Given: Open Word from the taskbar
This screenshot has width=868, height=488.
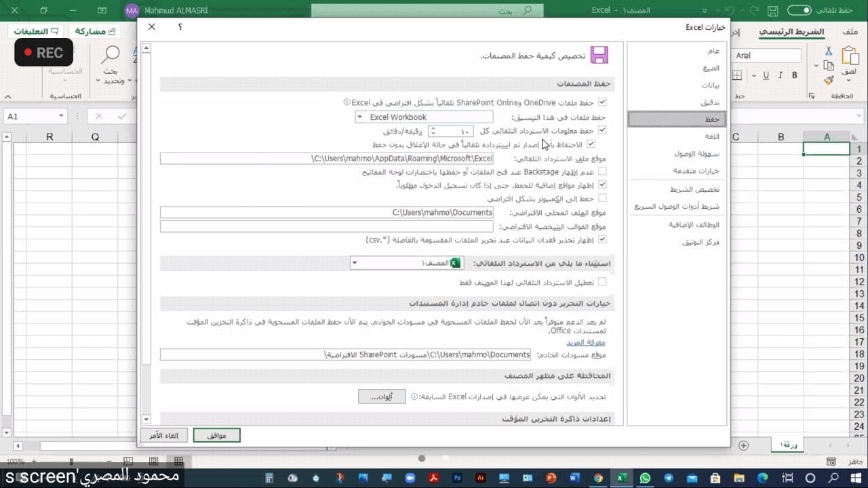Looking at the screenshot, I should point(574,478).
